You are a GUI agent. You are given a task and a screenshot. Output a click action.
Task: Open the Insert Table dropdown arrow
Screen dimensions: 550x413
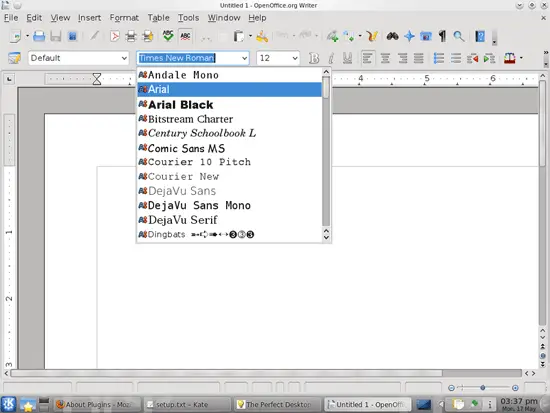coord(360,36)
